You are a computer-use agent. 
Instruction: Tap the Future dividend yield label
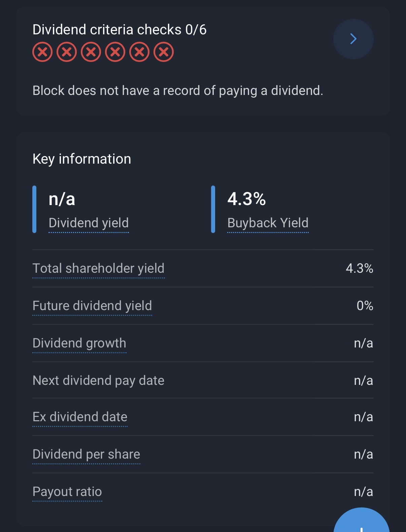[x=92, y=306]
